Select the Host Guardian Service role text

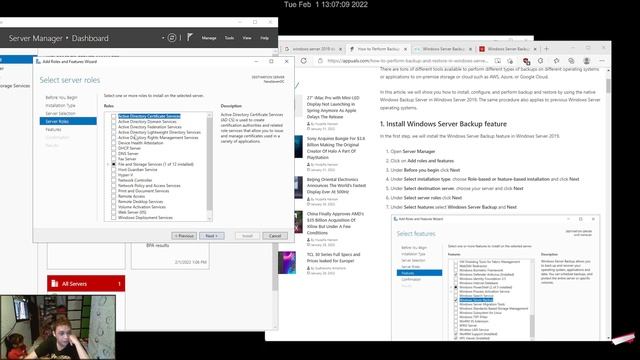tap(137, 169)
